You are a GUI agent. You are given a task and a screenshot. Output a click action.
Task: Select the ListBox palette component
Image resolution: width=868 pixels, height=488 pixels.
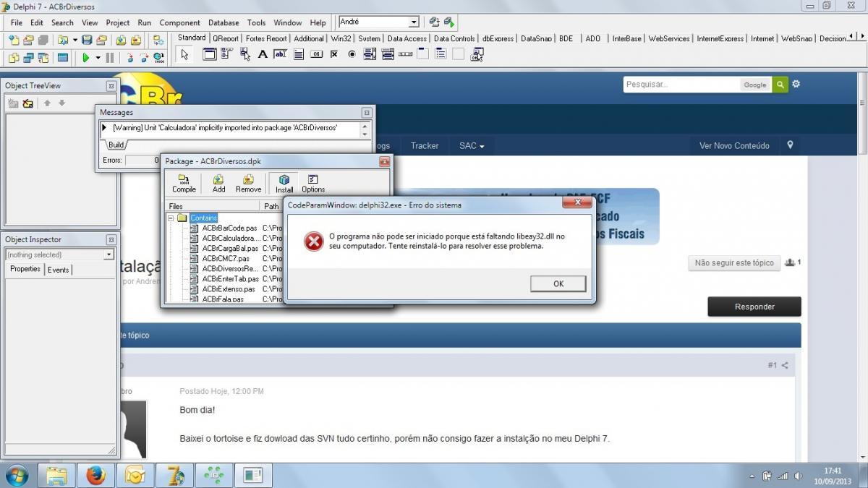coord(370,54)
